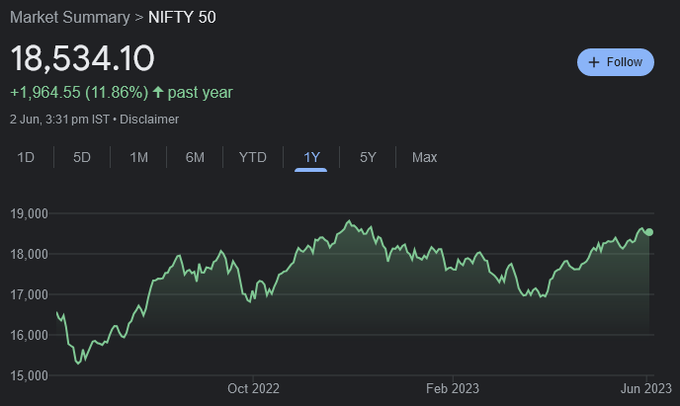This screenshot has width=680, height=406.
Task: Click the green current-price dot on the chart
Action: (x=649, y=232)
